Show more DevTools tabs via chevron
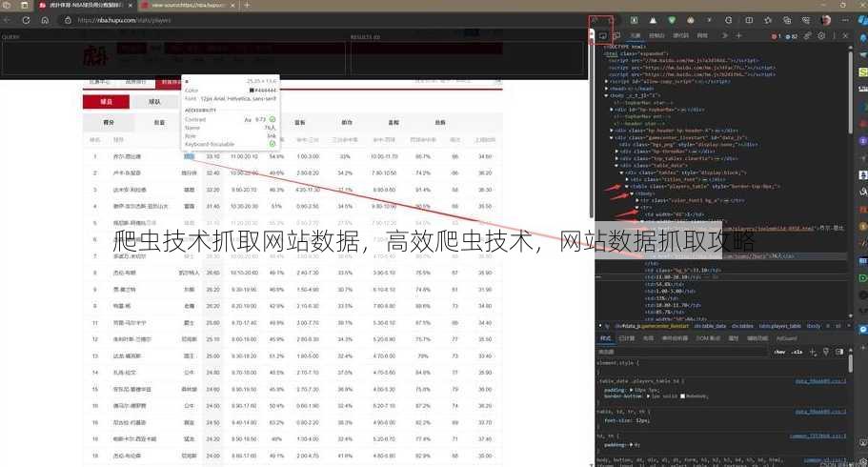Viewport: 868px width, 467px height. 725,35
